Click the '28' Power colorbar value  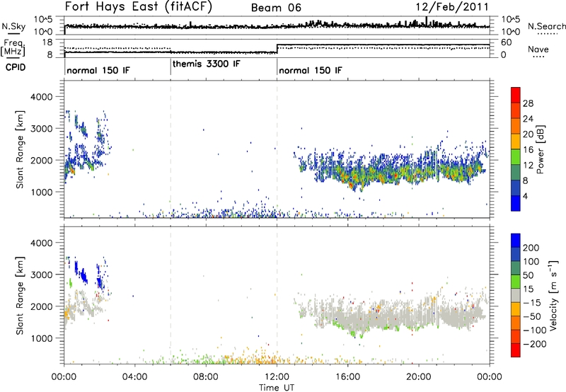coord(528,103)
